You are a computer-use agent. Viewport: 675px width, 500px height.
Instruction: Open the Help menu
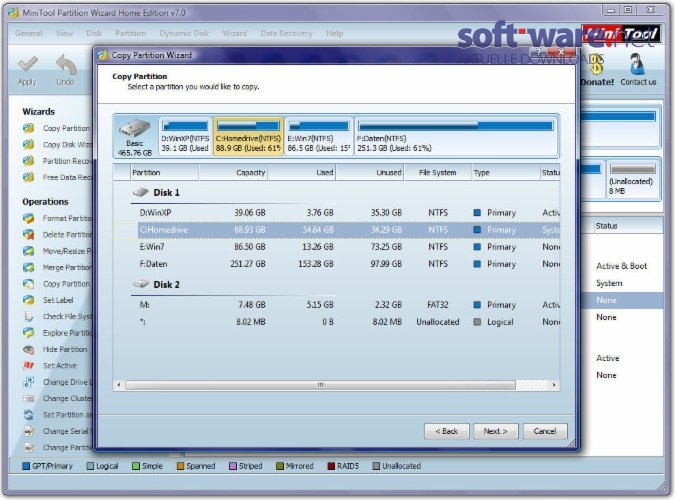coord(334,33)
